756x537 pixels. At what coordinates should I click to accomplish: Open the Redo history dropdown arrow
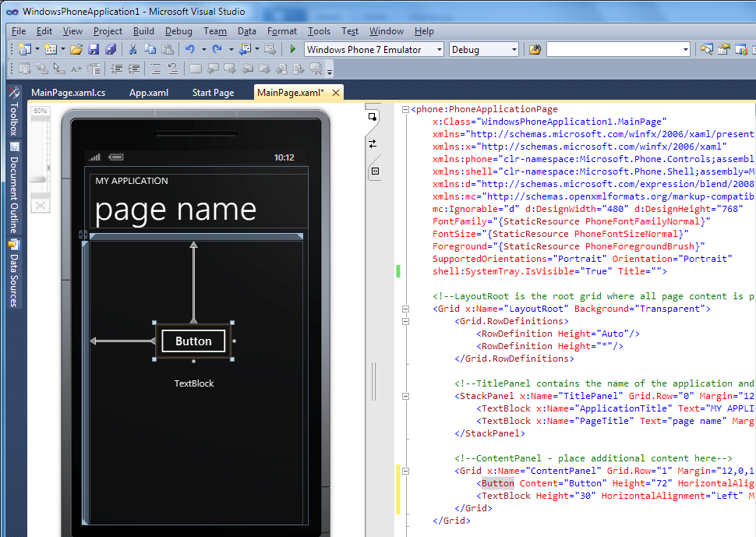pyautogui.click(x=231, y=49)
